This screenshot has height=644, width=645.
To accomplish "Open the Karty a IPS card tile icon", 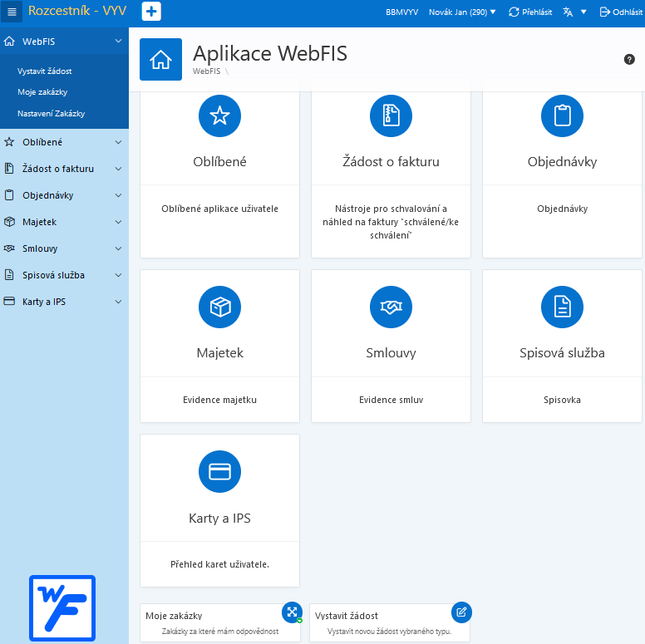I will click(219, 472).
